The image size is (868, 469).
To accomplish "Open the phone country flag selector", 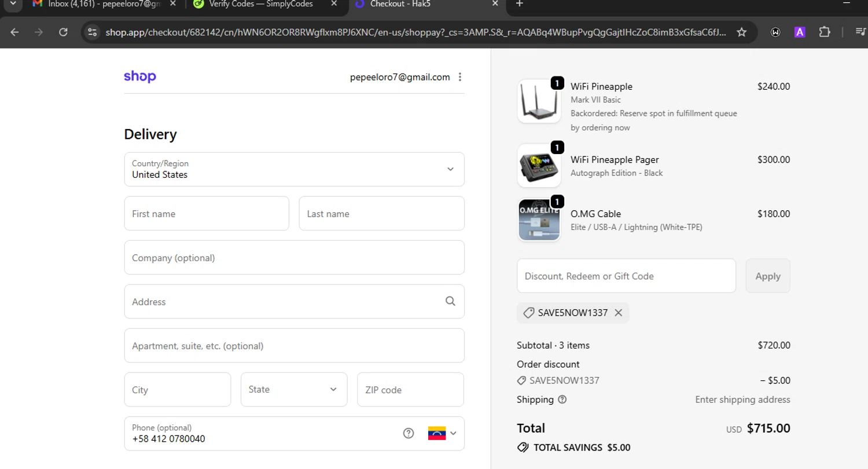I will (443, 433).
